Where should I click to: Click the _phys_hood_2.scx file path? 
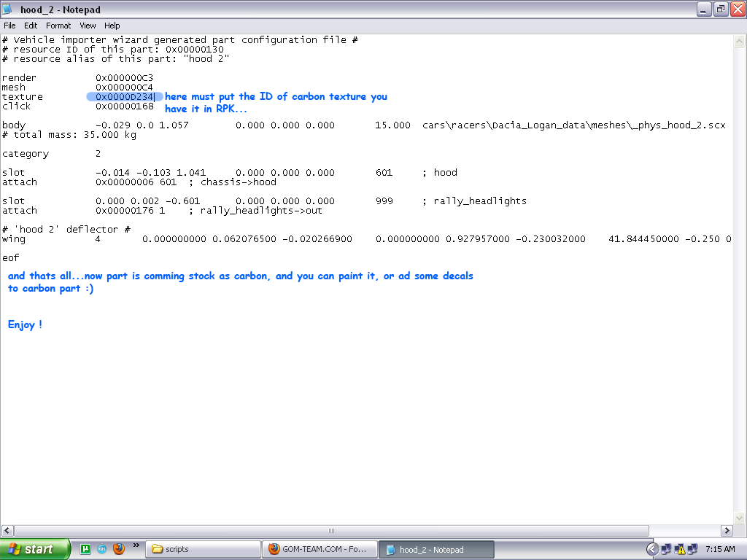pos(573,125)
